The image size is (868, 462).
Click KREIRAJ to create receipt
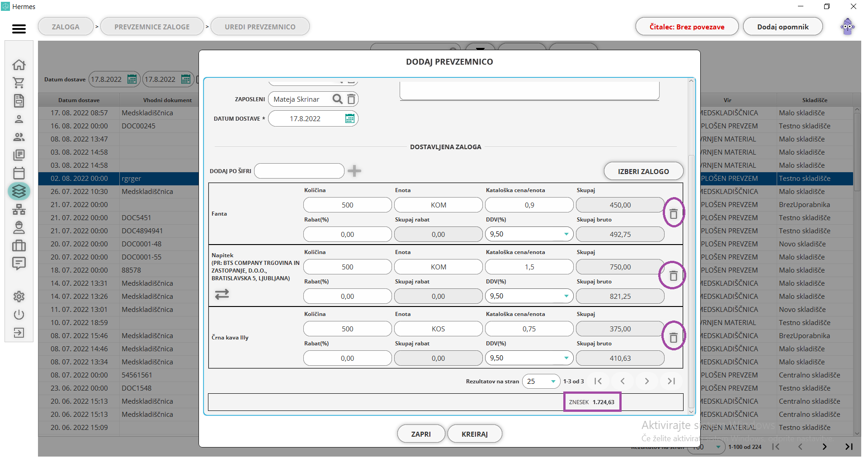click(474, 434)
